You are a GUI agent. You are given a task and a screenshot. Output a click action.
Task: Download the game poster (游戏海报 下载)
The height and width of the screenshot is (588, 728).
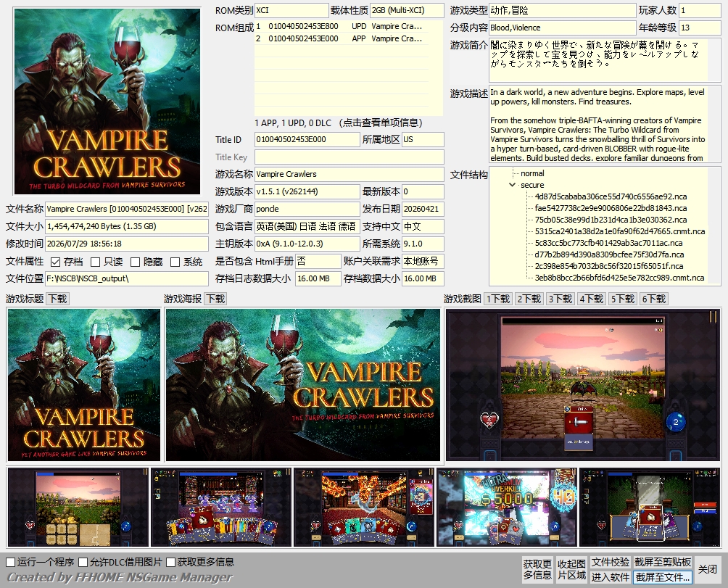pos(215,299)
